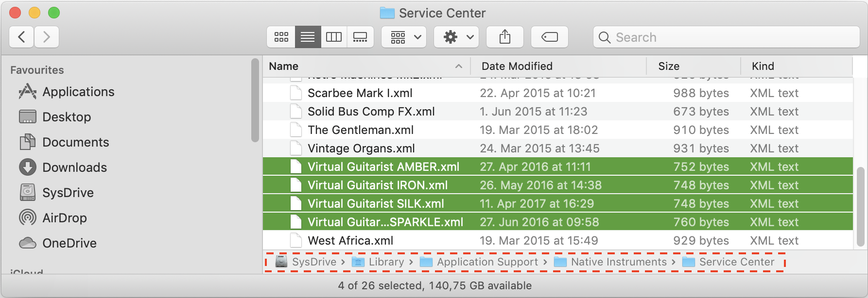
Task: Click the 22. Apr 2015 at 10:21 date
Action: (538, 93)
